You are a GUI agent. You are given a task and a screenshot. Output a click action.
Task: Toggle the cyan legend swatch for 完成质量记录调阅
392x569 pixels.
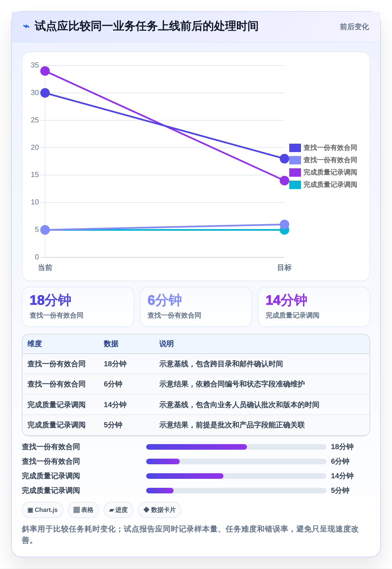[x=295, y=185]
